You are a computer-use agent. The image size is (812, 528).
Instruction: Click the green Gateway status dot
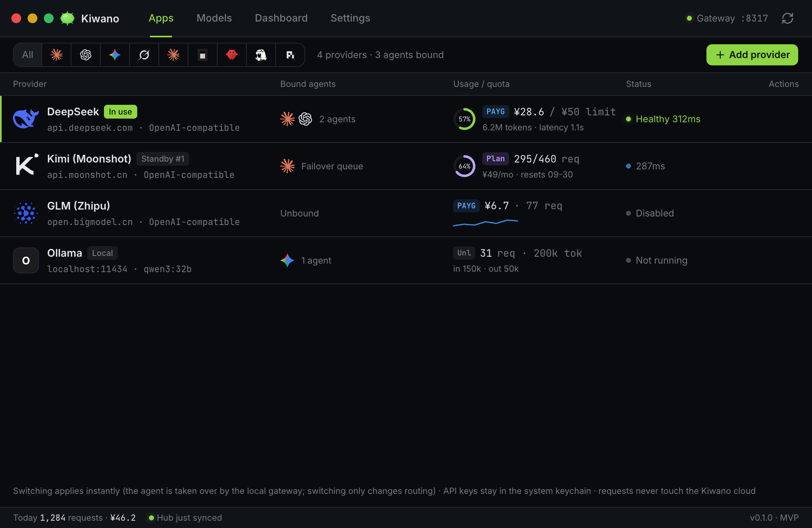pos(689,18)
